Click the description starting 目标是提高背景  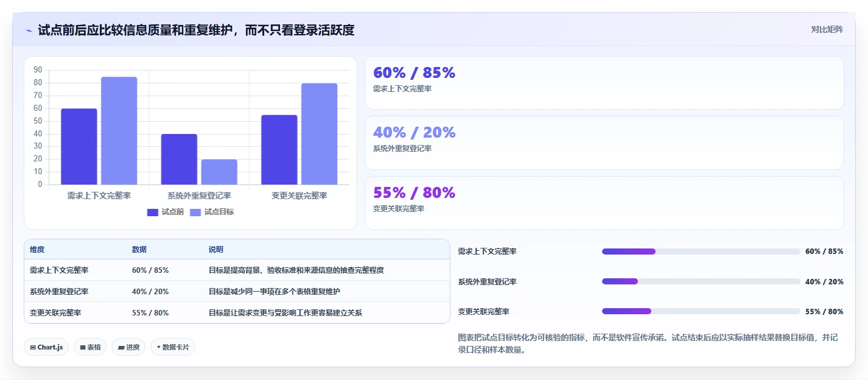coord(296,270)
